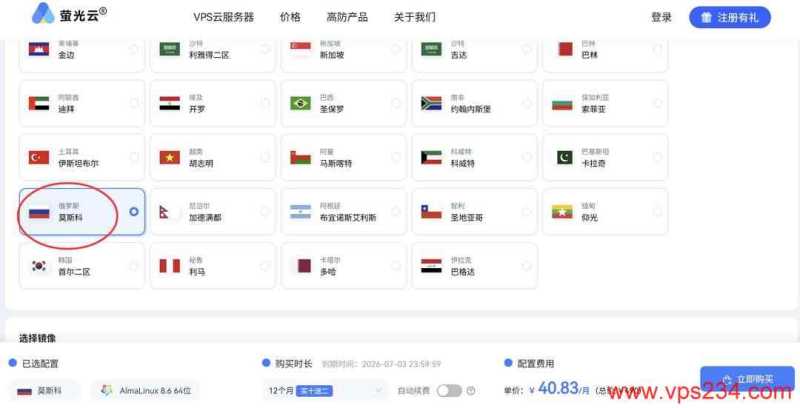Click the Brazil flag for 圣保罗
Viewport: 800px width, 408px height.
point(300,104)
